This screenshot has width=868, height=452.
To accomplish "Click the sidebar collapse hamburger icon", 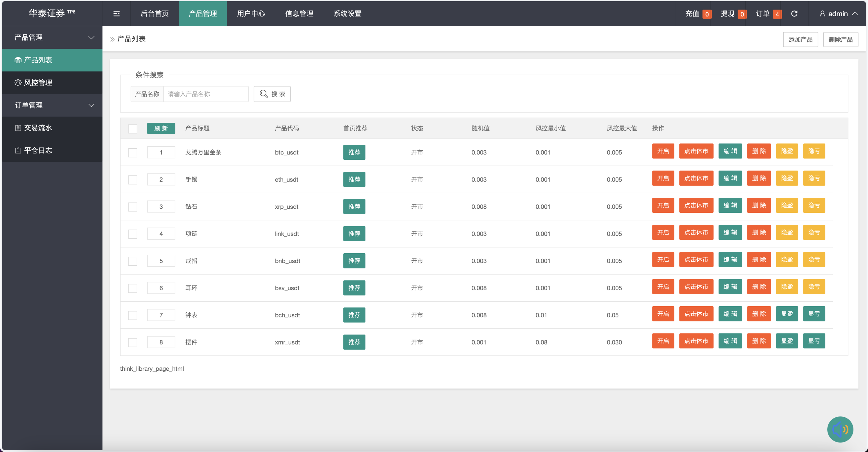I will click(116, 14).
